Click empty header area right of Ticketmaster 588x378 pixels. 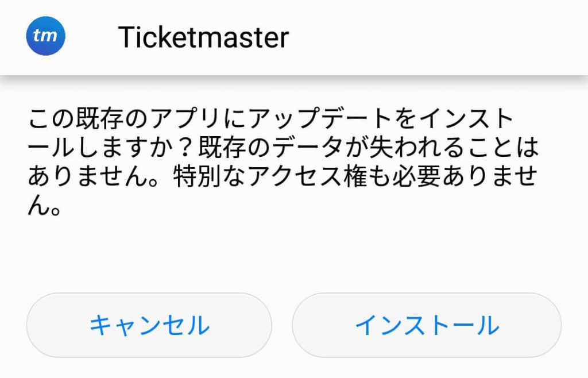click(x=436, y=37)
